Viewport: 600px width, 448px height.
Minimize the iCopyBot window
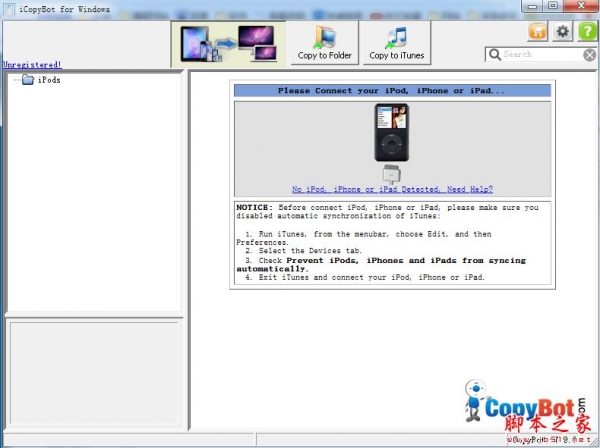pyautogui.click(x=533, y=6)
